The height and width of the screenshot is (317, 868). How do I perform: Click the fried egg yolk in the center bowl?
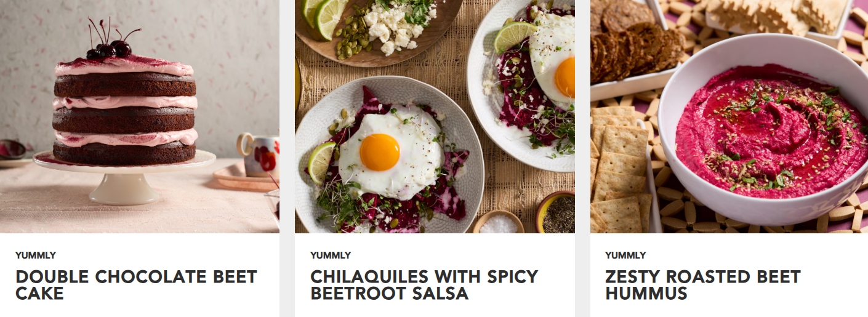tap(380, 152)
